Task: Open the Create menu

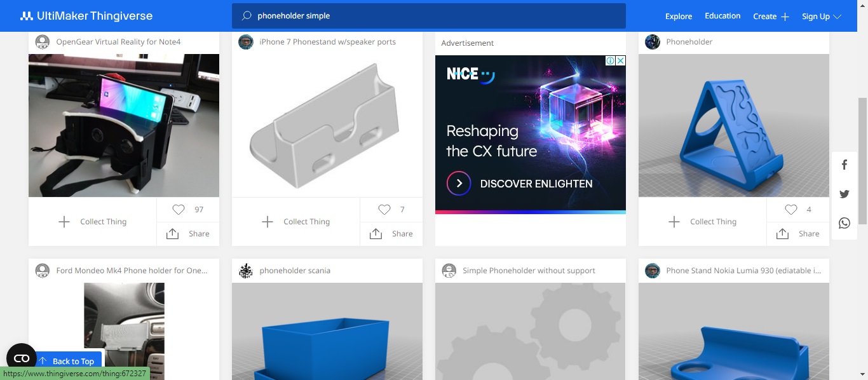Action: 771,17
